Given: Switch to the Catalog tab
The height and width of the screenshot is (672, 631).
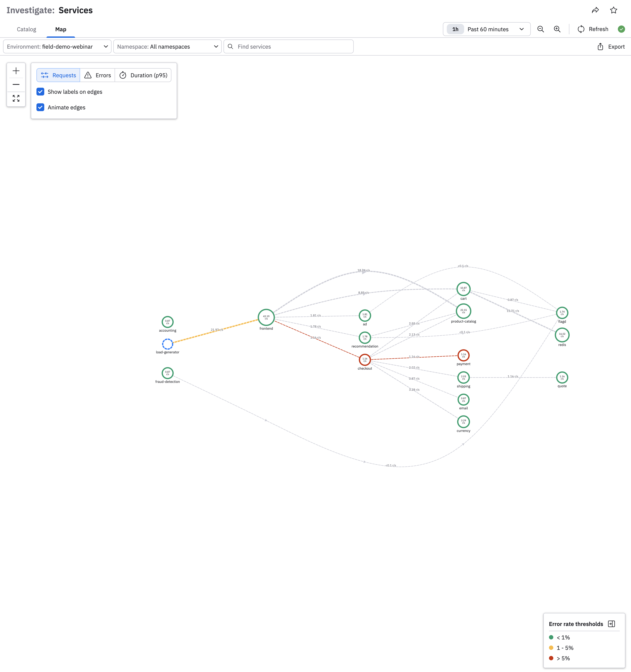Looking at the screenshot, I should tap(26, 29).
